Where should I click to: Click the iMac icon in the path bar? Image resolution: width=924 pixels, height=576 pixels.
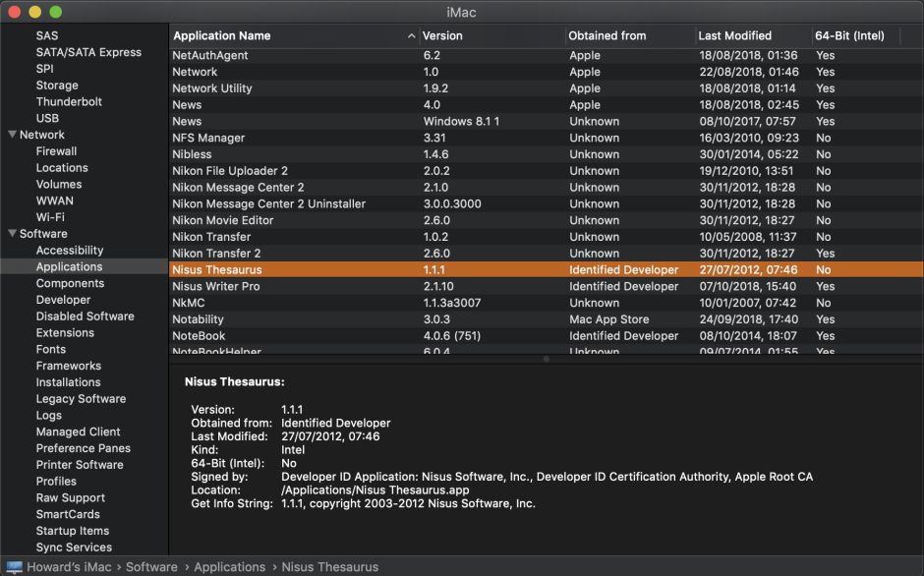(x=14, y=567)
